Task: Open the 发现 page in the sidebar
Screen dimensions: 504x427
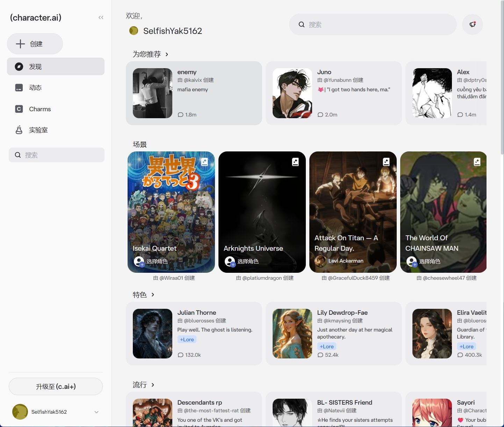Action: point(56,66)
